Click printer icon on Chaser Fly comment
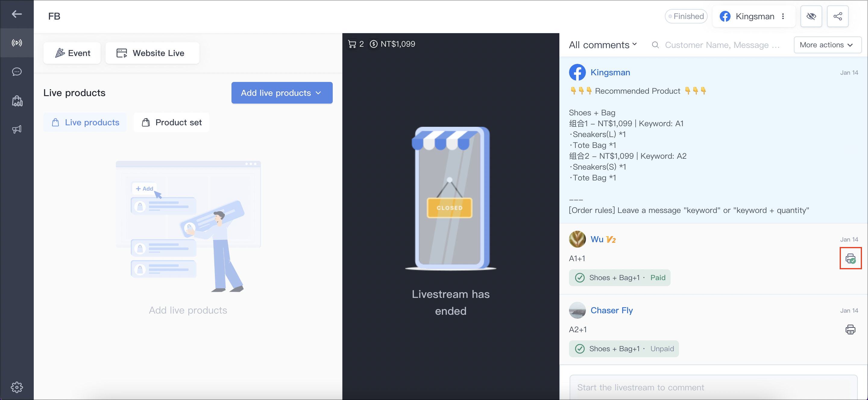The width and height of the screenshot is (868, 400). coord(850,329)
